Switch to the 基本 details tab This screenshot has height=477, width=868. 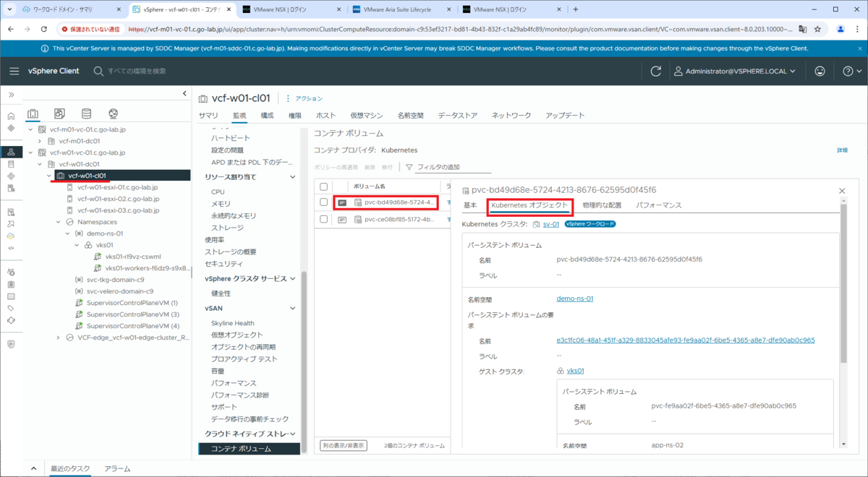(470, 205)
